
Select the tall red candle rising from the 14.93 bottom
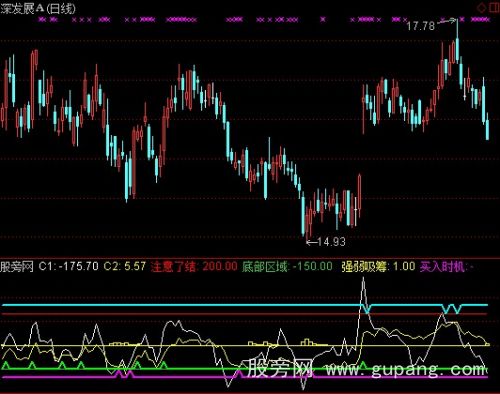click(x=359, y=195)
